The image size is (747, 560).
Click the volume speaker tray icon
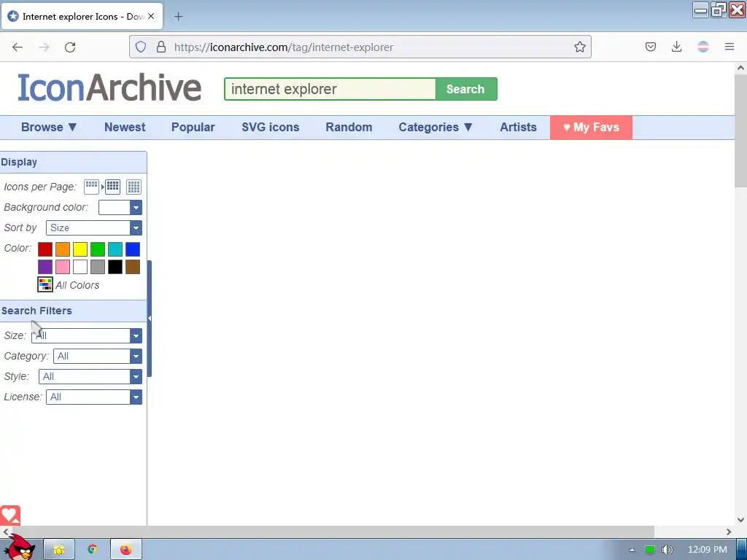pos(667,550)
